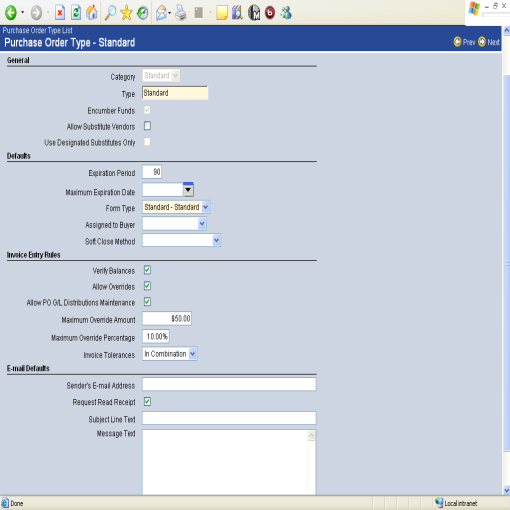Viewport: 510px width, 510px height.
Task: Open the Mail envelope icon
Action: coord(161,13)
